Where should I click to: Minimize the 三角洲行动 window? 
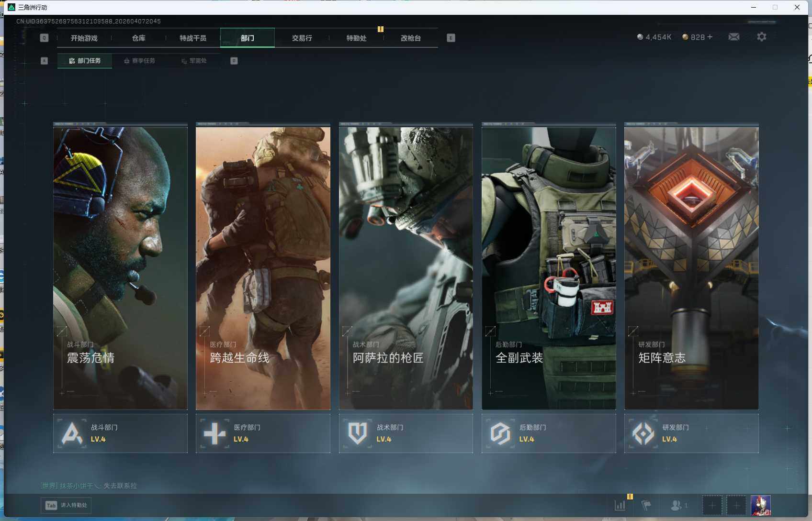(x=754, y=7)
